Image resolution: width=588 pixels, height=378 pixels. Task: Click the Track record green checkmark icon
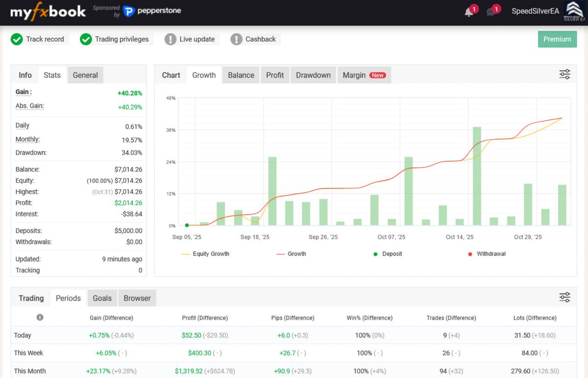[17, 39]
